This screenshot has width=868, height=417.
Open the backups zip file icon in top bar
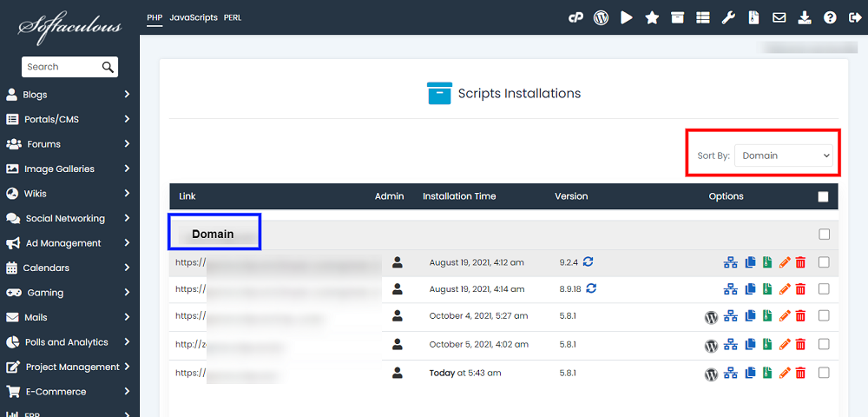753,17
